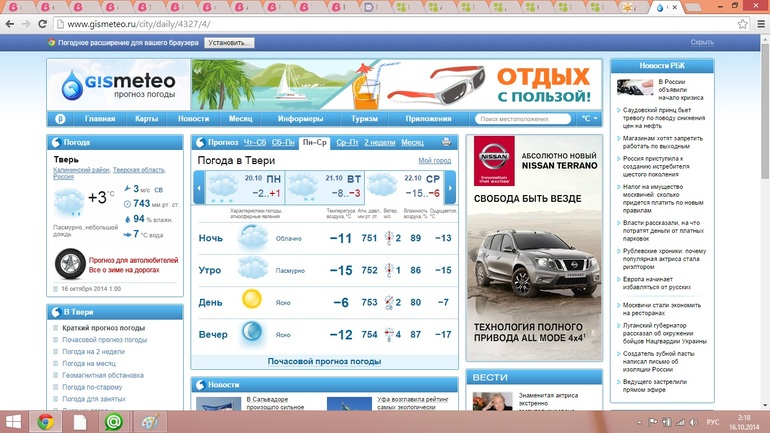Screen dimensions: 770x433
Task: Show previous days in forecast strip
Action: [199, 188]
